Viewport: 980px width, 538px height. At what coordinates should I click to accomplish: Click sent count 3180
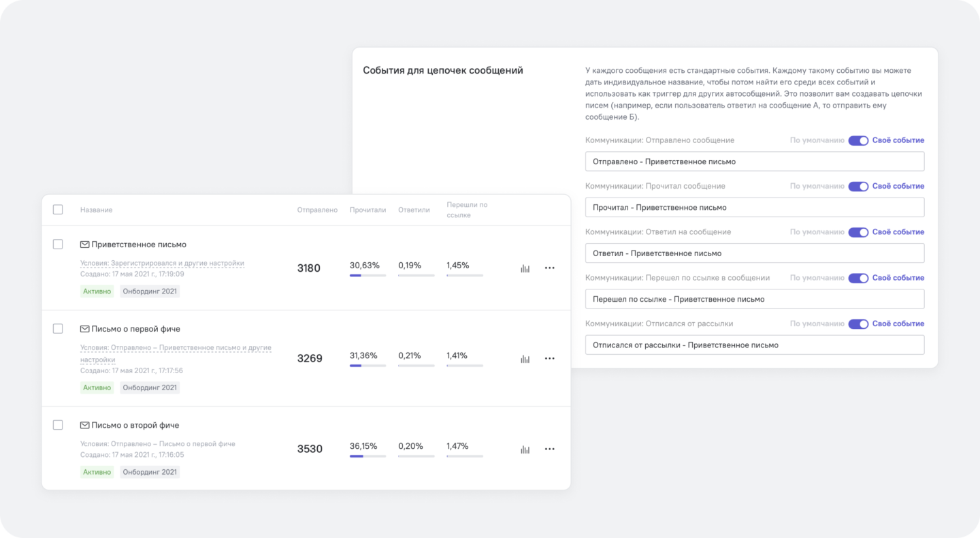309,268
